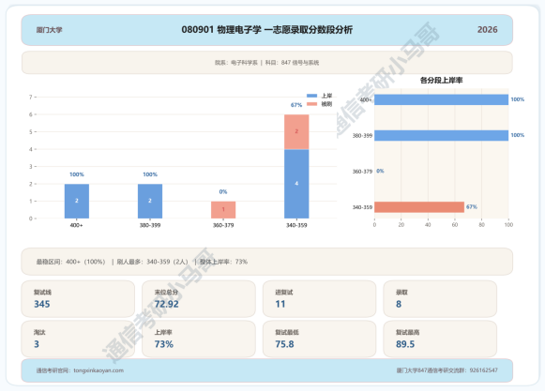The image size is (545, 392).
Task: Click the "厦门大学" label in the header
Action: click(x=49, y=30)
